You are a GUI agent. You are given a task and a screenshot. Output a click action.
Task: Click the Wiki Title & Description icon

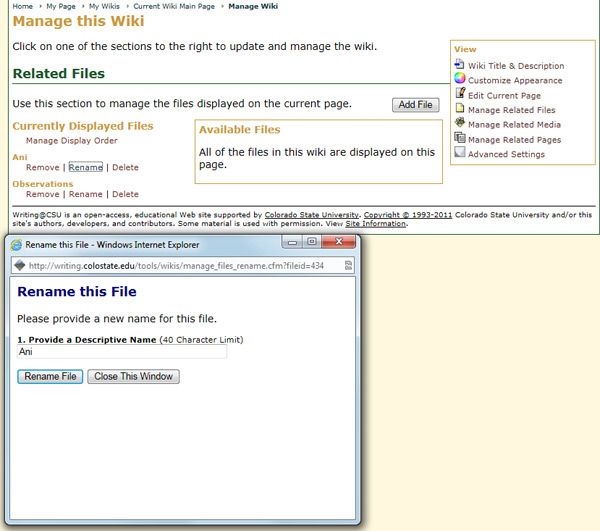(x=459, y=65)
